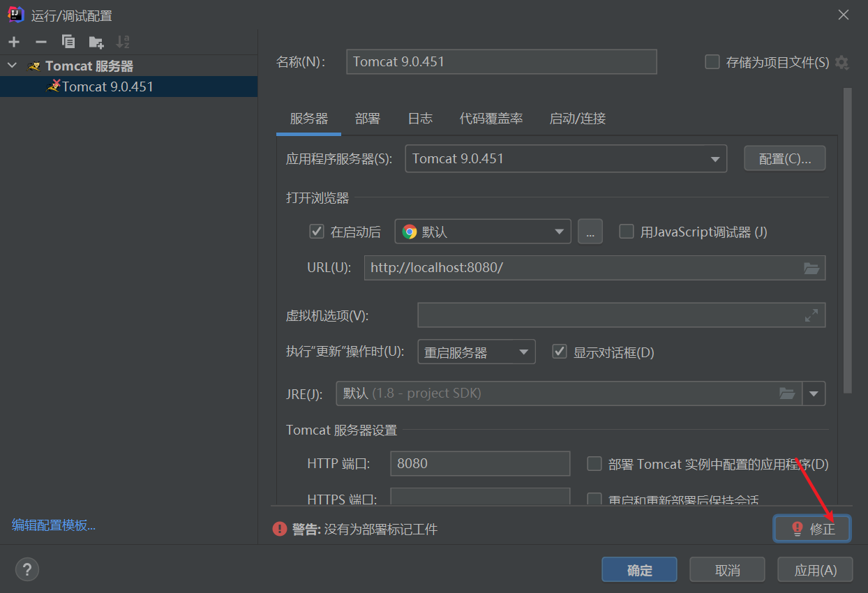The image size is (868, 593).
Task: Collapse the Tomcat 服务器 tree node
Action: [x=12, y=66]
